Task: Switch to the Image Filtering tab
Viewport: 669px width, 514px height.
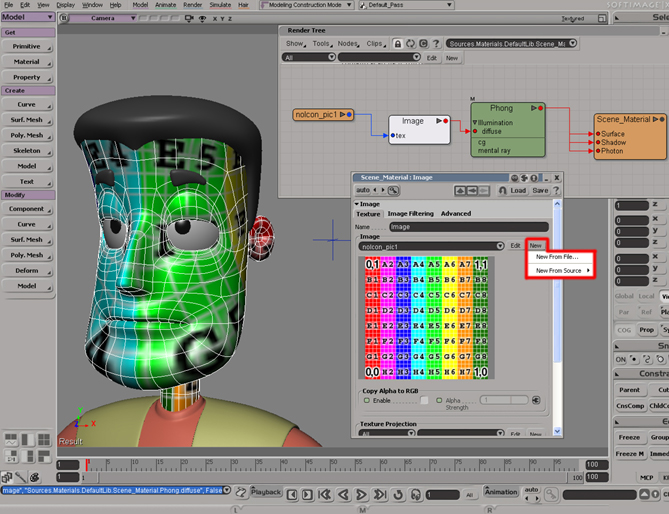Action: point(410,214)
